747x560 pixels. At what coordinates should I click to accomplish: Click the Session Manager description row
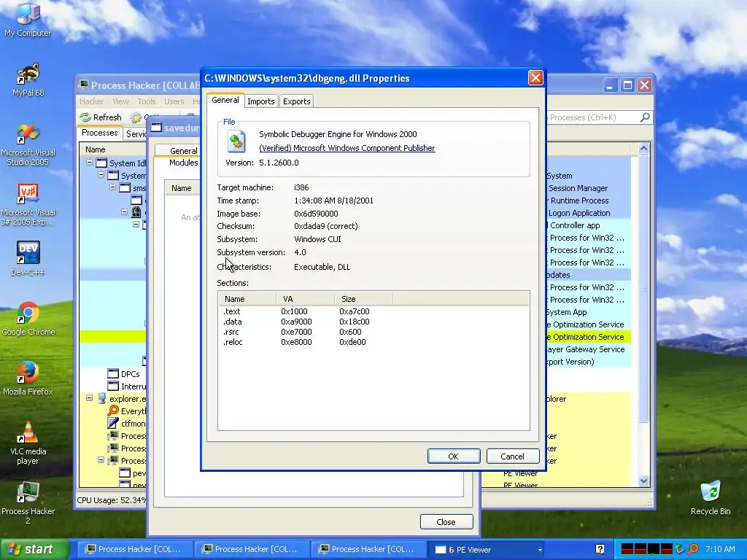point(589,188)
